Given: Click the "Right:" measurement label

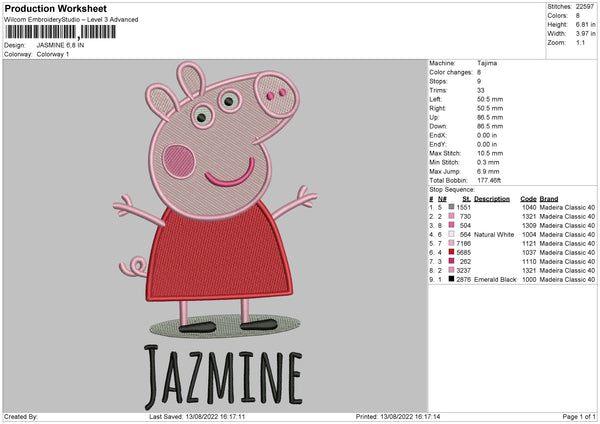Looking at the screenshot, I should click(437, 108).
